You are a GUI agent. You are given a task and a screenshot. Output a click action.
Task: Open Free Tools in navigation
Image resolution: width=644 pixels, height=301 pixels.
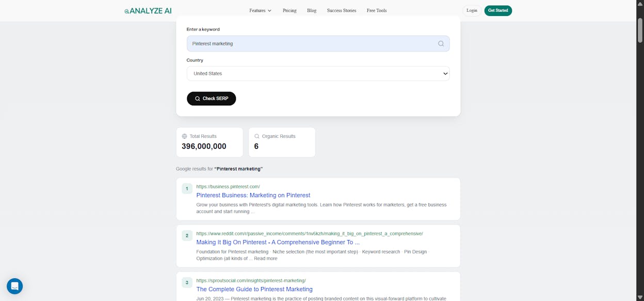click(x=377, y=10)
